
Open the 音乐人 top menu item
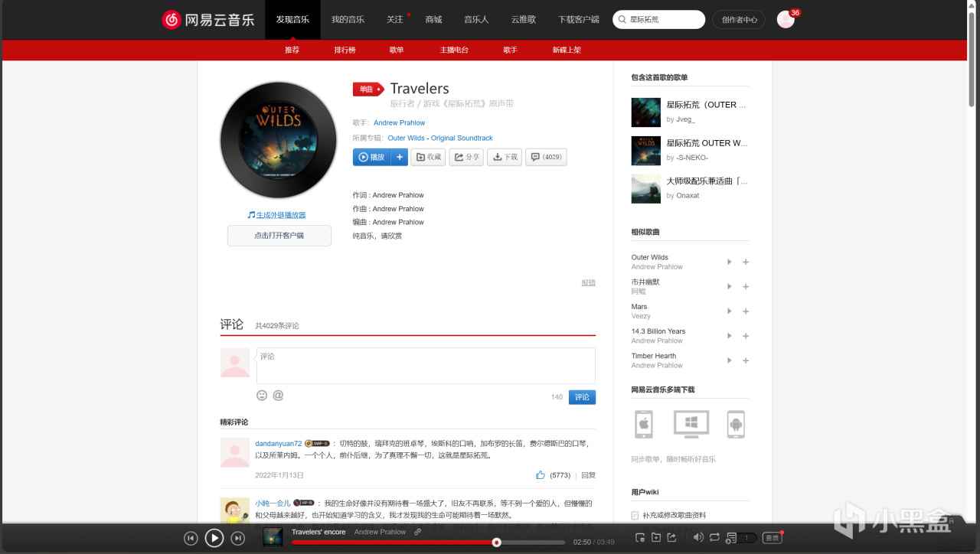tap(476, 20)
